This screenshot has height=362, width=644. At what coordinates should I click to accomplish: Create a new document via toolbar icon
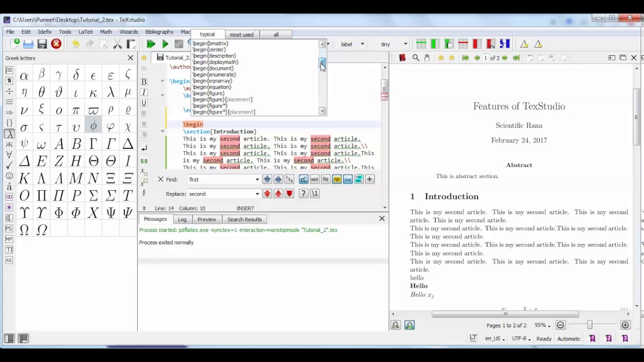(x=15, y=44)
